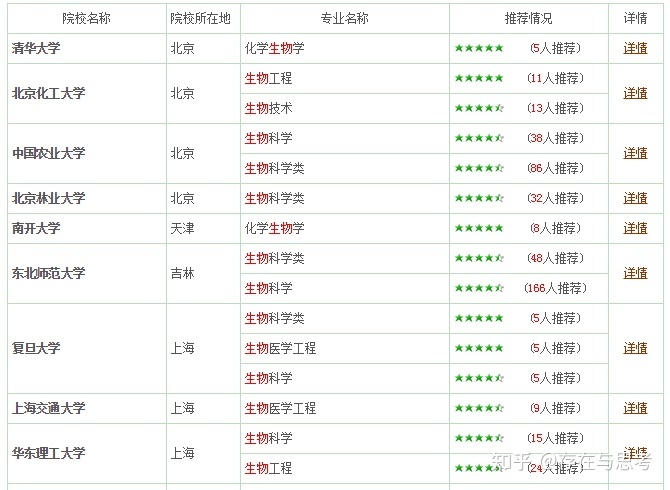Open 详情 link for 东北师范大学
The height and width of the screenshot is (490, 670).
click(x=635, y=273)
